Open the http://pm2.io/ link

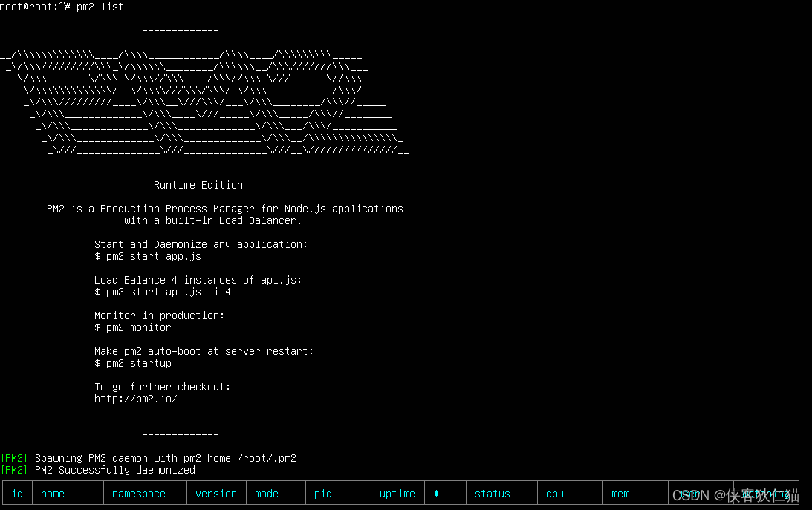pos(135,399)
